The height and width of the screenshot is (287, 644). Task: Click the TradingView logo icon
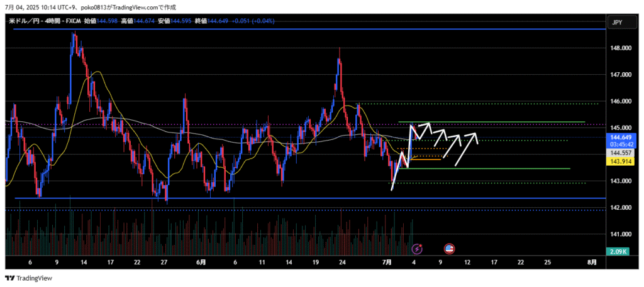tap(9, 278)
